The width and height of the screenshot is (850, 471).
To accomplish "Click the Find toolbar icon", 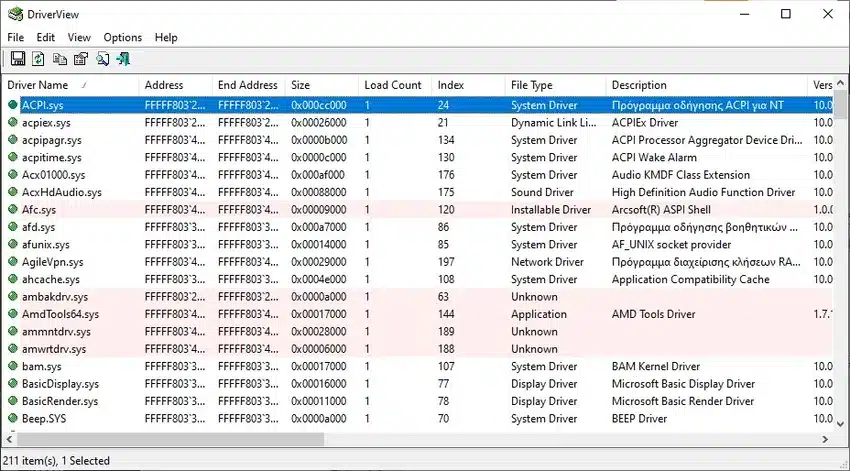I will [102, 59].
